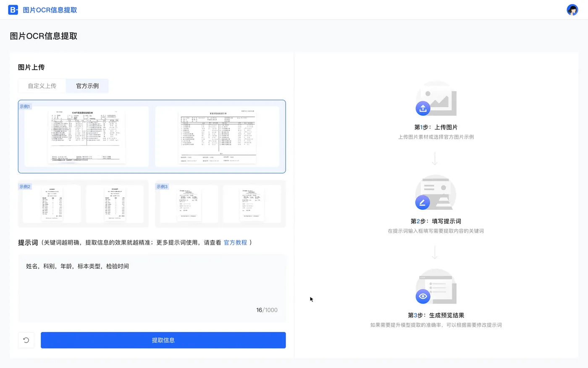The width and height of the screenshot is (588, 368).
Task: Select the 示例1 right report thumbnail
Action: click(x=217, y=136)
